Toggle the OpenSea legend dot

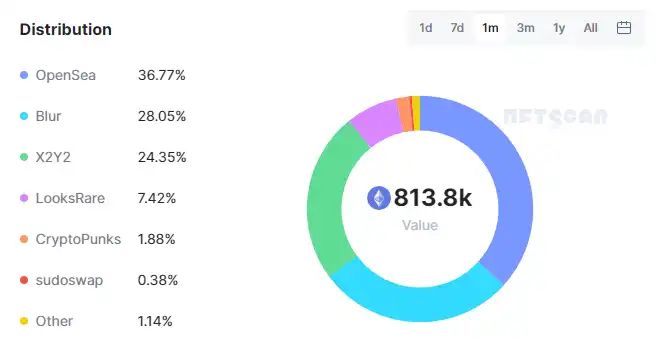24,75
